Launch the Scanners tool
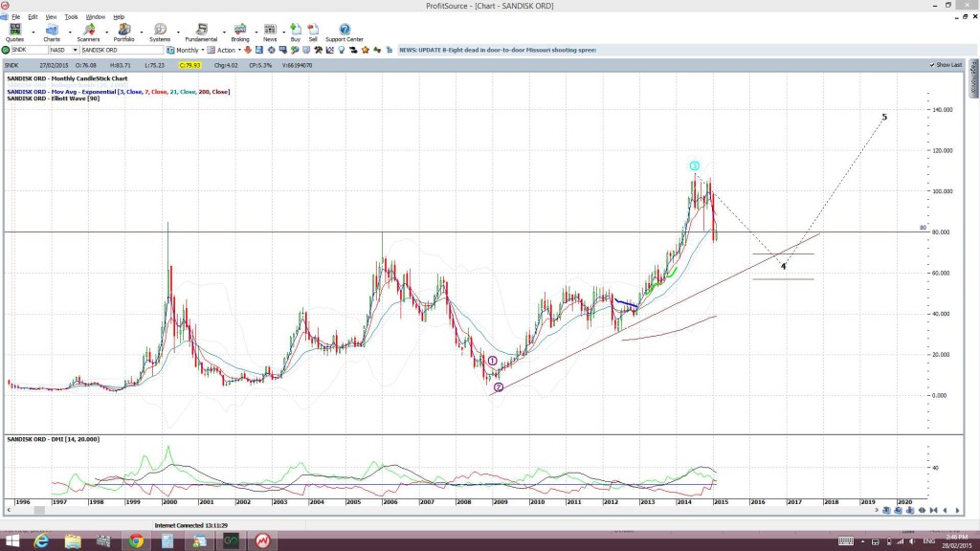 (x=88, y=33)
